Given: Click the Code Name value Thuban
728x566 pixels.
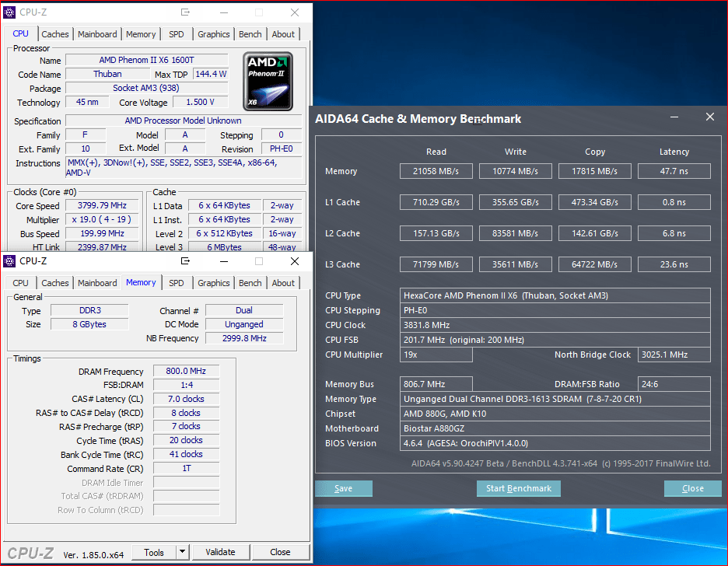Looking at the screenshot, I should pyautogui.click(x=107, y=74).
